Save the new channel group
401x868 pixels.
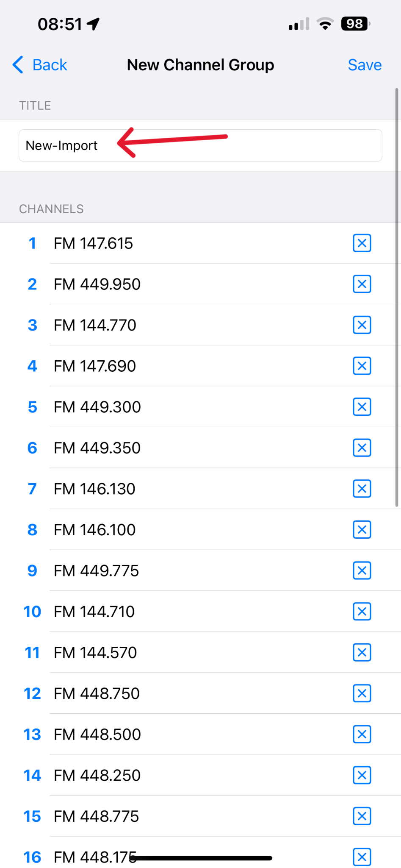pos(364,65)
